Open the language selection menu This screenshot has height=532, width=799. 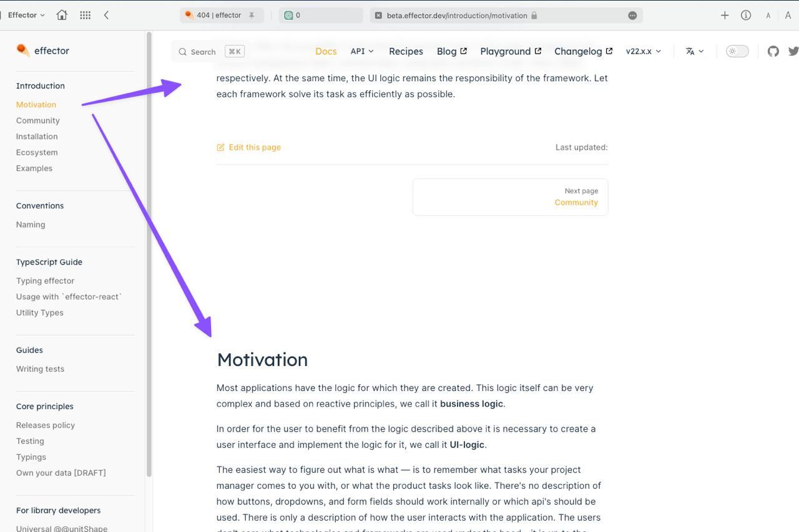click(694, 51)
